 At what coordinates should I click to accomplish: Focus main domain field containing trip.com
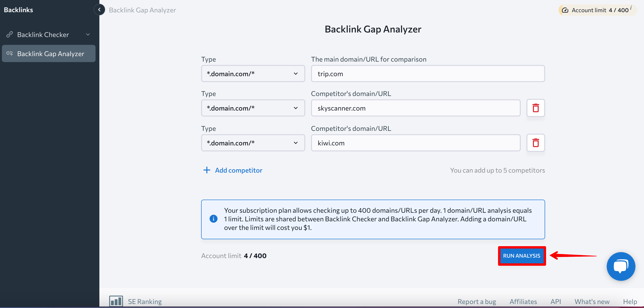tap(428, 74)
